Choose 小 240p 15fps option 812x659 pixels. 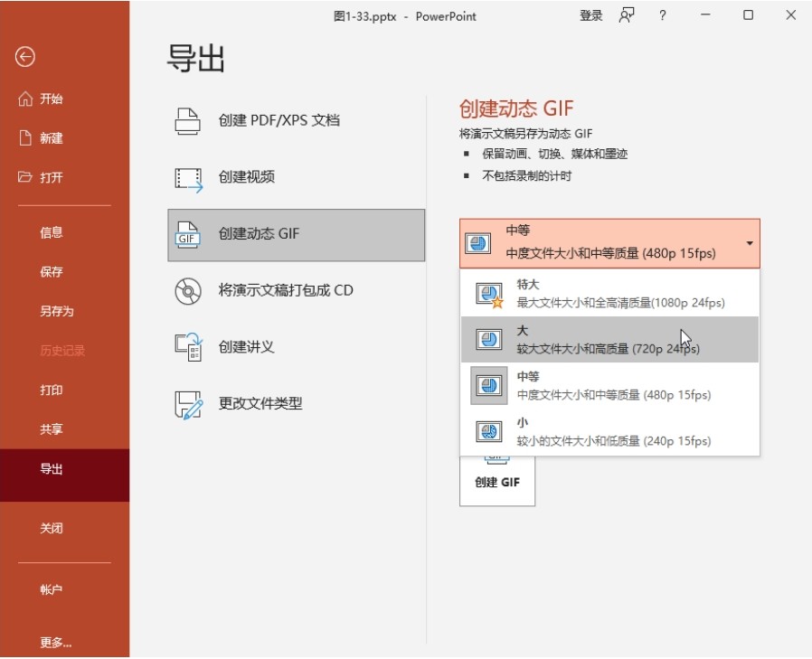coord(609,432)
